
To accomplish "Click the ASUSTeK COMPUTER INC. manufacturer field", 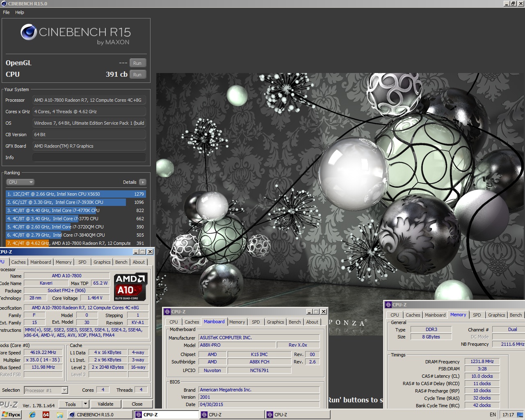I will coord(259,338).
